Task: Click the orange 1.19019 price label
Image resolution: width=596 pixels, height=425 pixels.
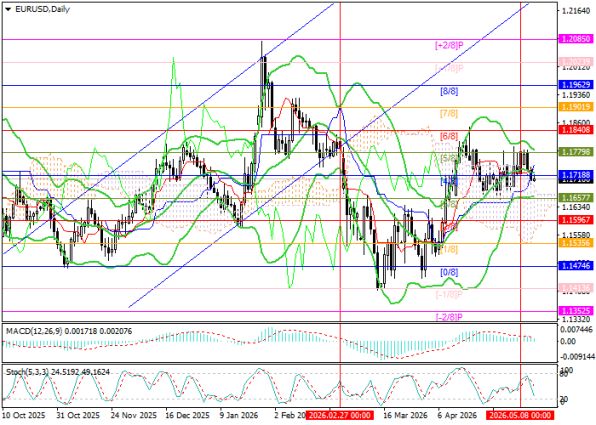Action: pyautogui.click(x=577, y=107)
